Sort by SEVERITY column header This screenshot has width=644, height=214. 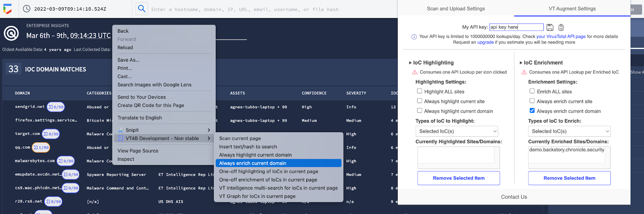tap(356, 93)
